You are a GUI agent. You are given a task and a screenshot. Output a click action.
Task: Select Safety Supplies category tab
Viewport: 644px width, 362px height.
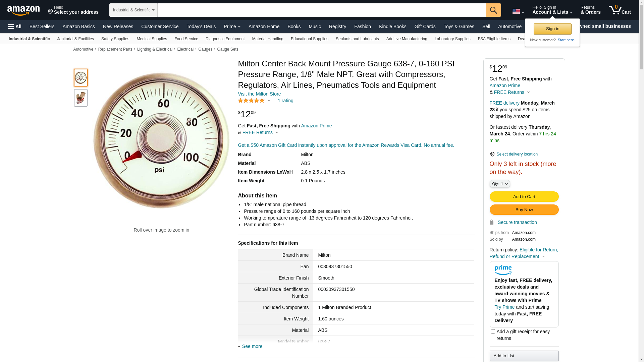click(x=115, y=39)
